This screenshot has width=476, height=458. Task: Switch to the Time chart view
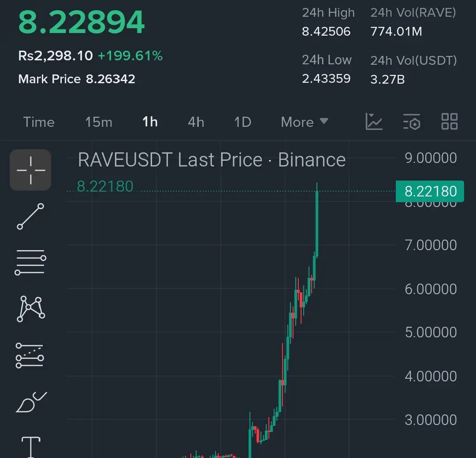[x=39, y=122]
